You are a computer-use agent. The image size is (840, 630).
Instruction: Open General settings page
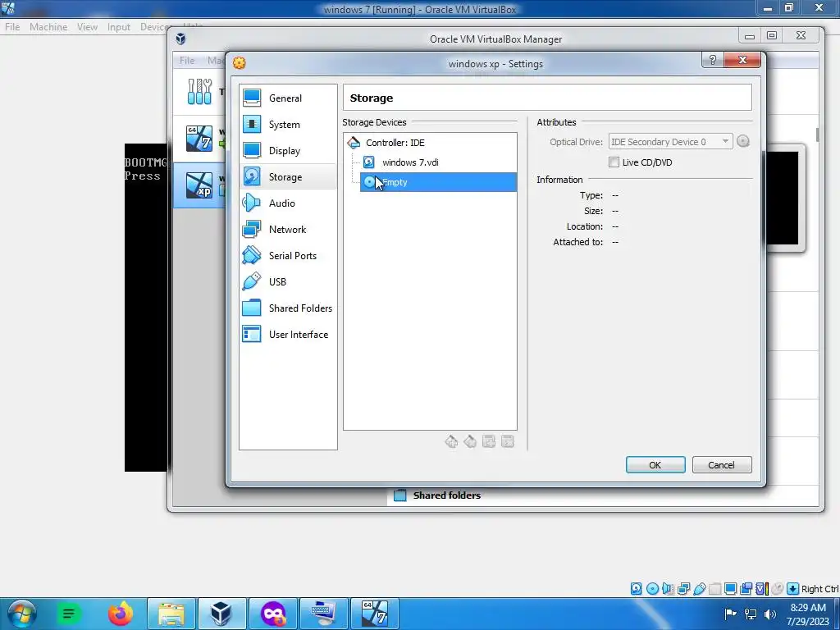(288, 98)
